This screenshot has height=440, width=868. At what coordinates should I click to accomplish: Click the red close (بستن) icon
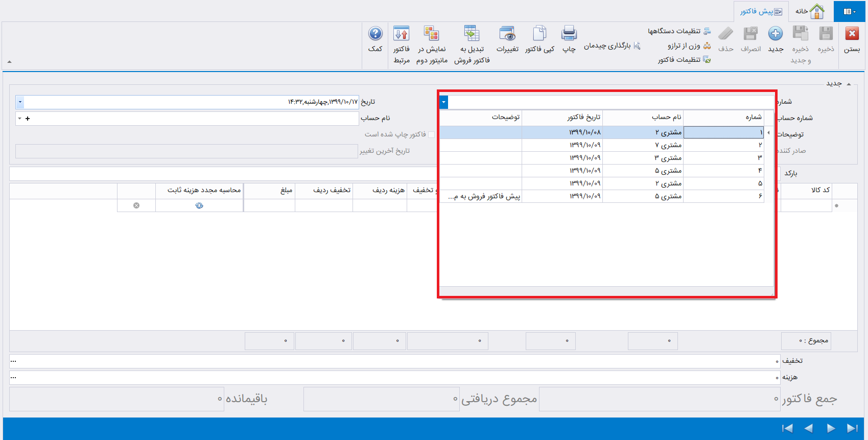(x=852, y=34)
